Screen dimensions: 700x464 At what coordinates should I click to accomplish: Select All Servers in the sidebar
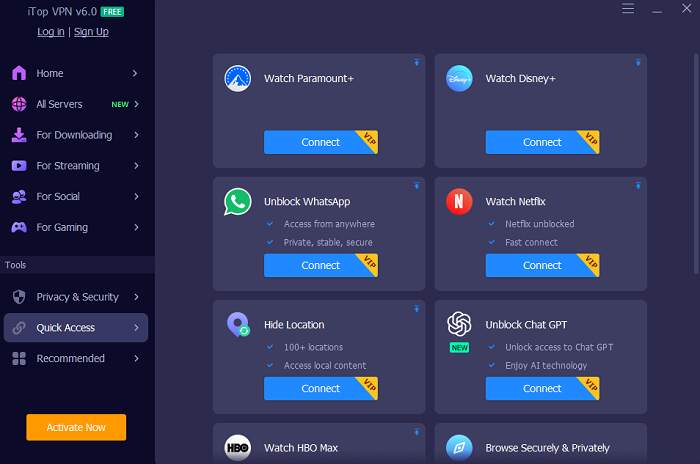click(76, 104)
